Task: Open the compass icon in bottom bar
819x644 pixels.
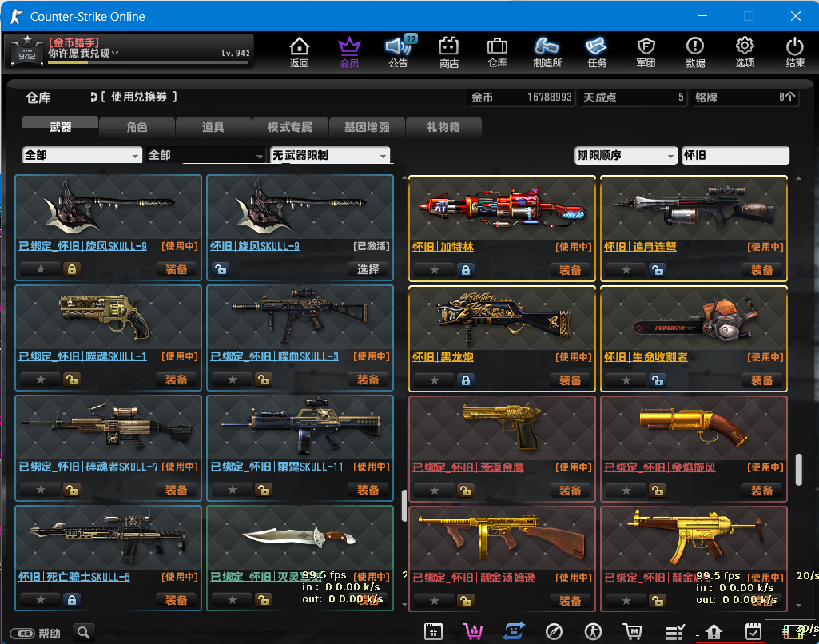Action: tap(554, 631)
